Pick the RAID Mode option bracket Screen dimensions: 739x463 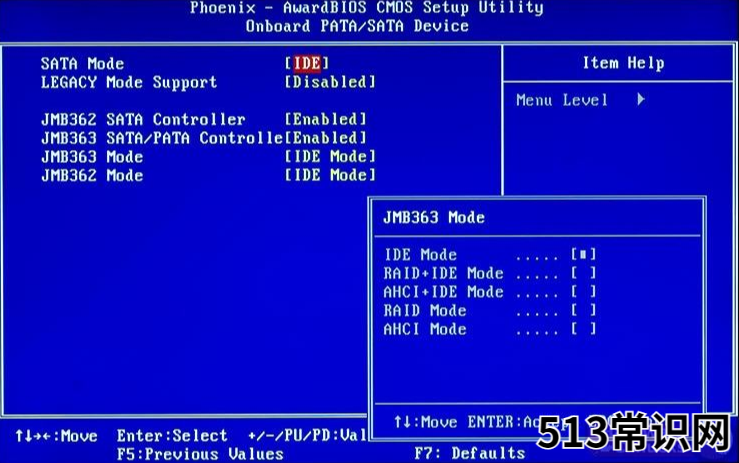tap(583, 310)
